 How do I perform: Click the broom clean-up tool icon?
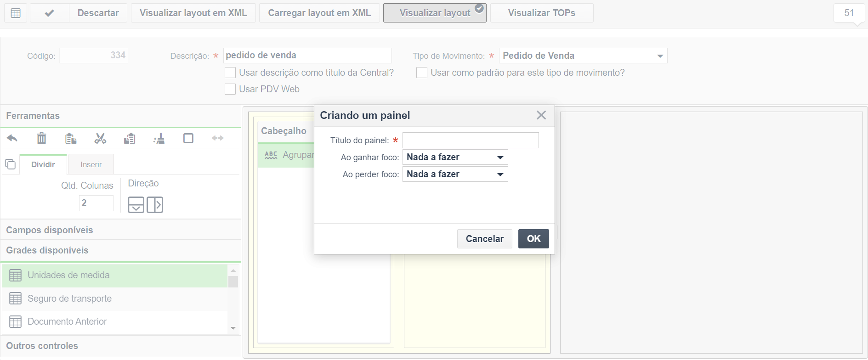coord(159,138)
